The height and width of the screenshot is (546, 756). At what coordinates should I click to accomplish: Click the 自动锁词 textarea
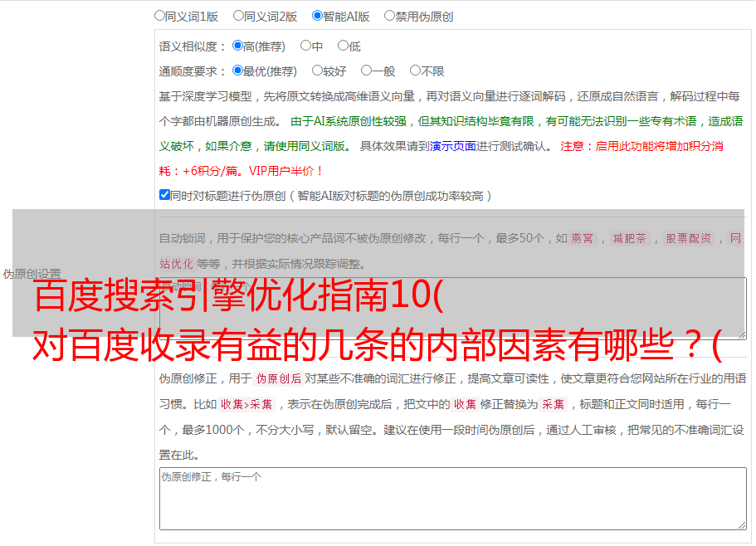453,309
